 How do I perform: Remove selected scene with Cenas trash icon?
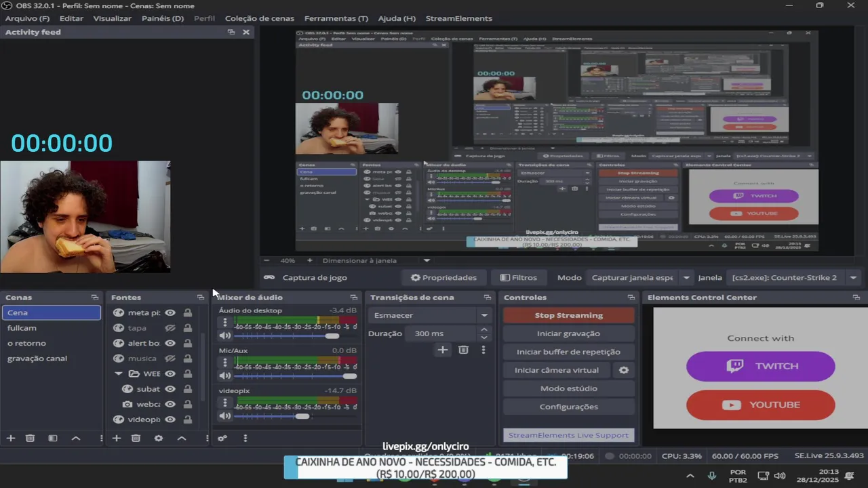pyautogui.click(x=30, y=439)
